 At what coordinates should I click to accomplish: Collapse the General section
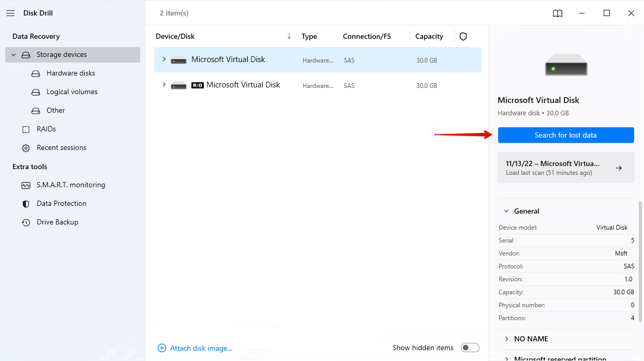pos(506,211)
